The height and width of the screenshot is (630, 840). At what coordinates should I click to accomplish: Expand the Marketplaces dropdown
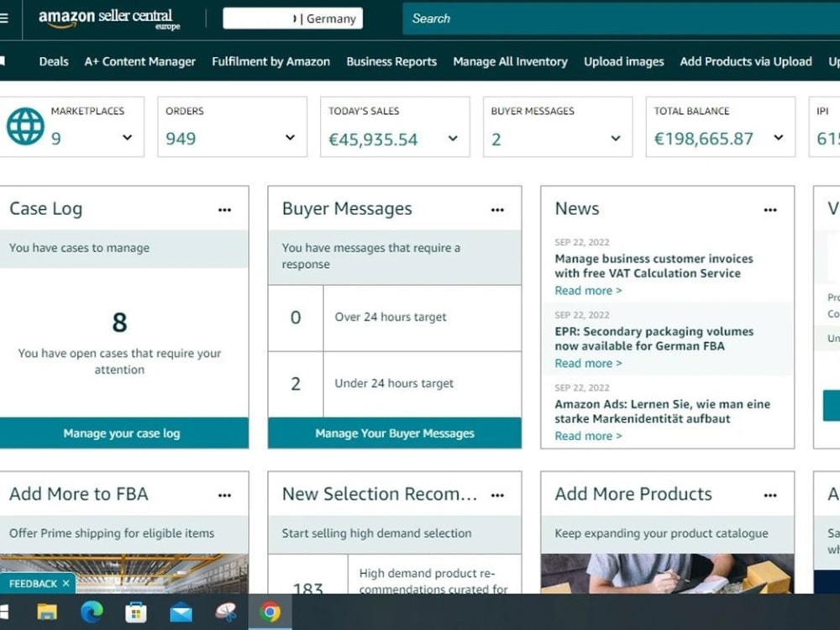tap(127, 138)
